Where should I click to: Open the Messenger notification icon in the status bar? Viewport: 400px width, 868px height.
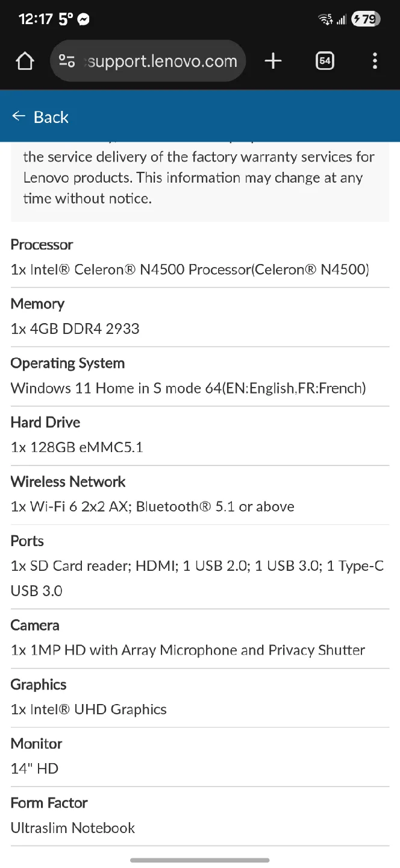pyautogui.click(x=83, y=19)
